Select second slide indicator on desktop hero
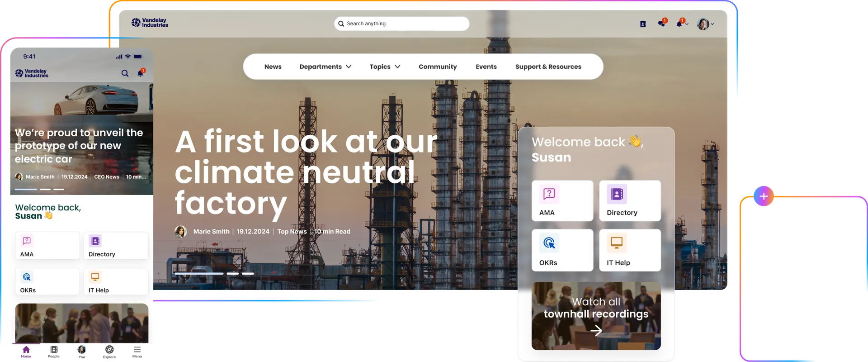The width and height of the screenshot is (868, 362). coord(232,273)
